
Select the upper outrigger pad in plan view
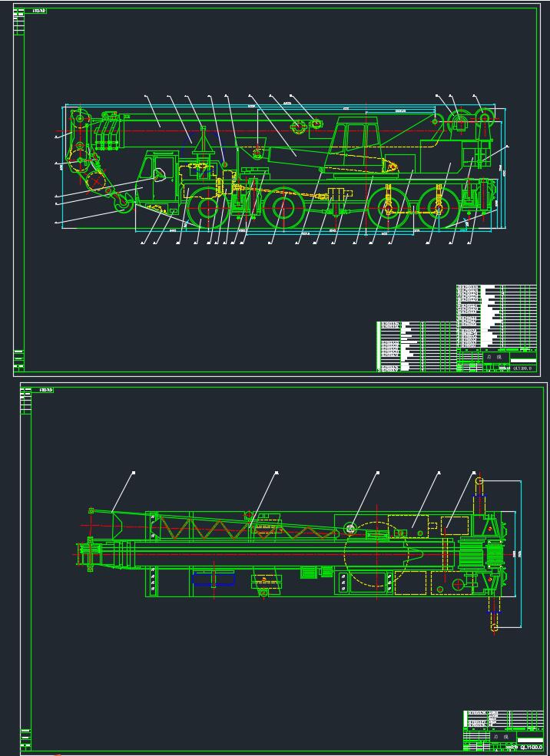479,482
